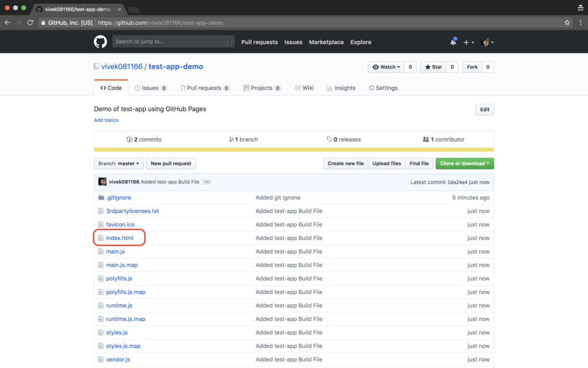Click the file icon beside main.js

coord(100,252)
